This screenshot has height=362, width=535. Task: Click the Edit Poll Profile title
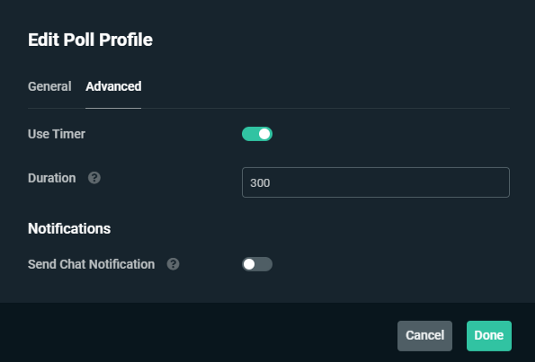tap(90, 40)
